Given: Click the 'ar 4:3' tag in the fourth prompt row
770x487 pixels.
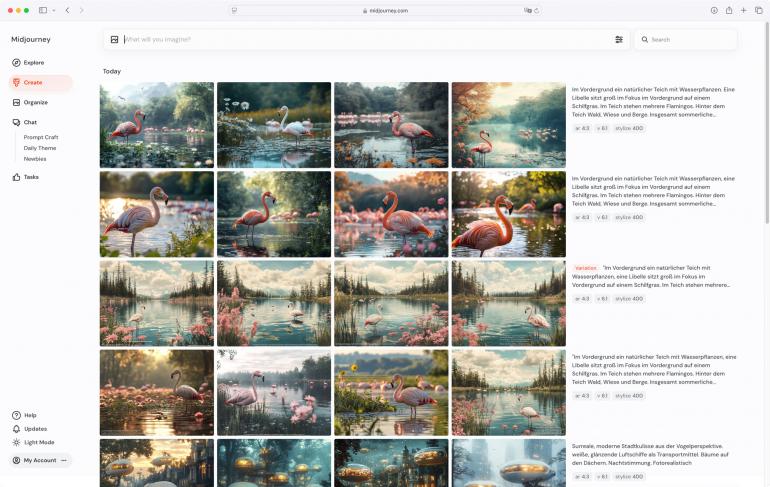Looking at the screenshot, I should pyautogui.click(x=582, y=395).
